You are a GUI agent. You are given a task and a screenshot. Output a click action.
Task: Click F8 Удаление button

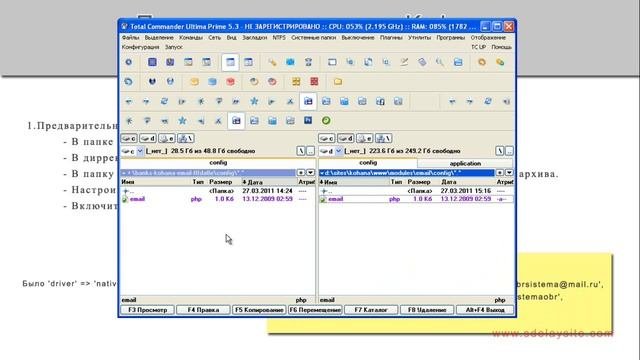click(x=427, y=310)
